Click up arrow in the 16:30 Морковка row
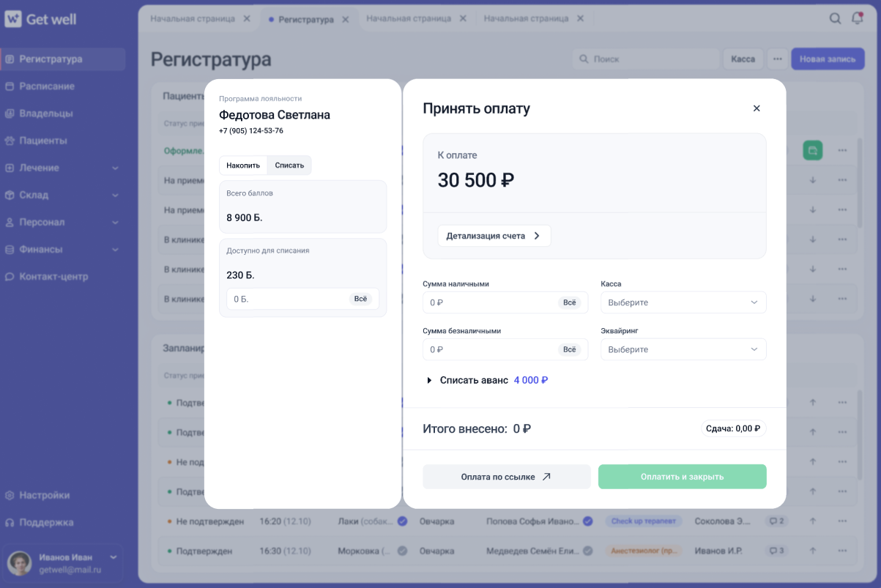This screenshot has height=588, width=881. point(812,551)
